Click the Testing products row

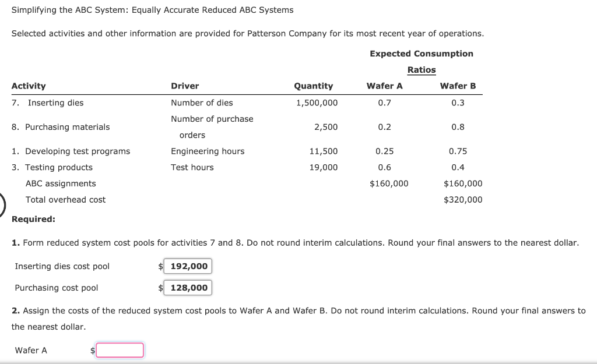[55, 167]
